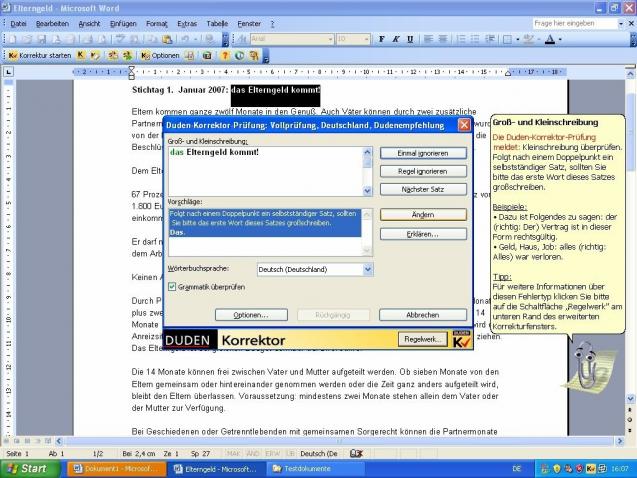Open the Extras menu

coord(187,24)
